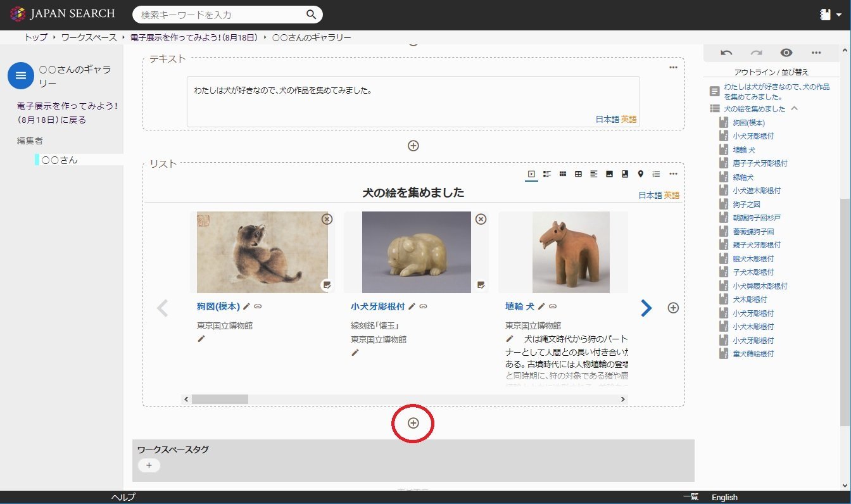Click the English link in the footer
Viewport: 851px width, 504px height.
point(724,498)
